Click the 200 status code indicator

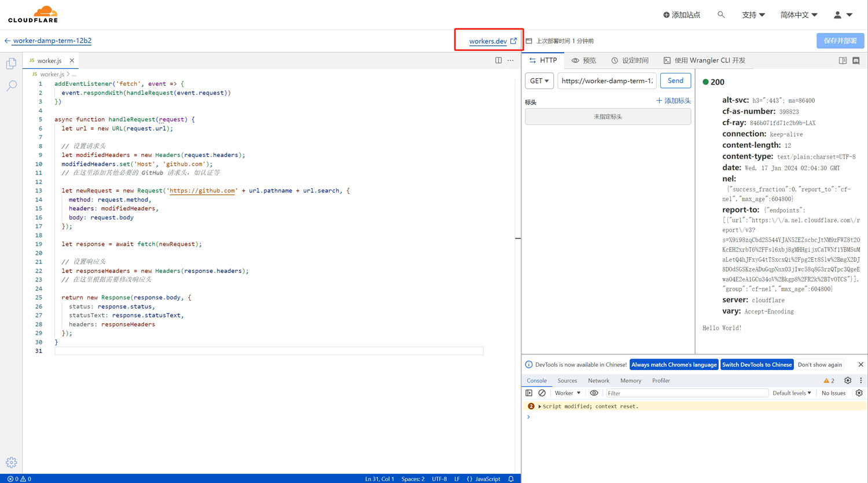(x=713, y=82)
